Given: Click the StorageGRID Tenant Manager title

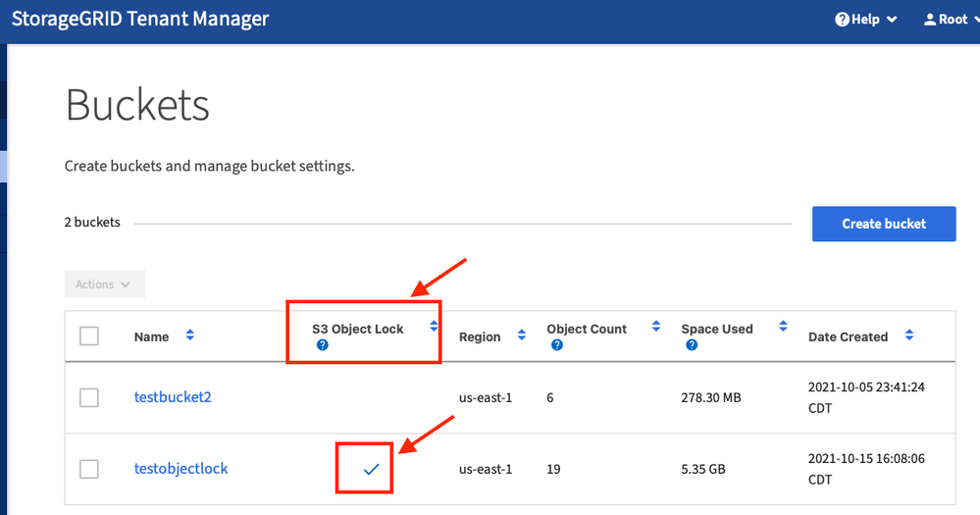Looking at the screenshot, I should [x=140, y=20].
